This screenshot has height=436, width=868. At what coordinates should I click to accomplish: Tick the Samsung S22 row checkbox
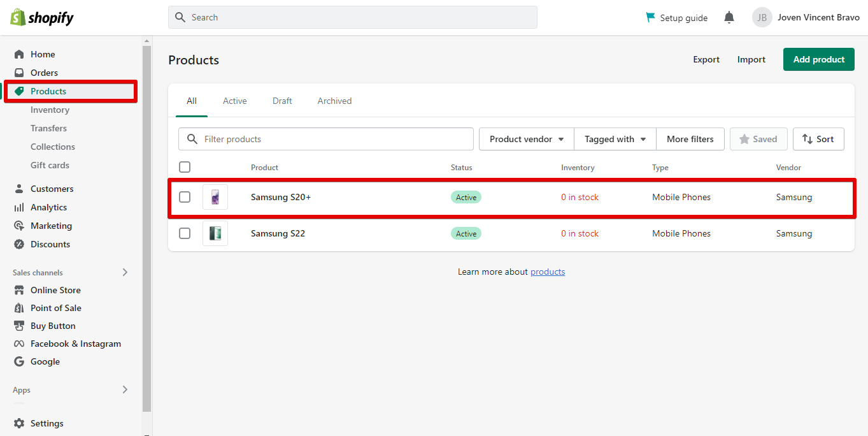pos(185,233)
